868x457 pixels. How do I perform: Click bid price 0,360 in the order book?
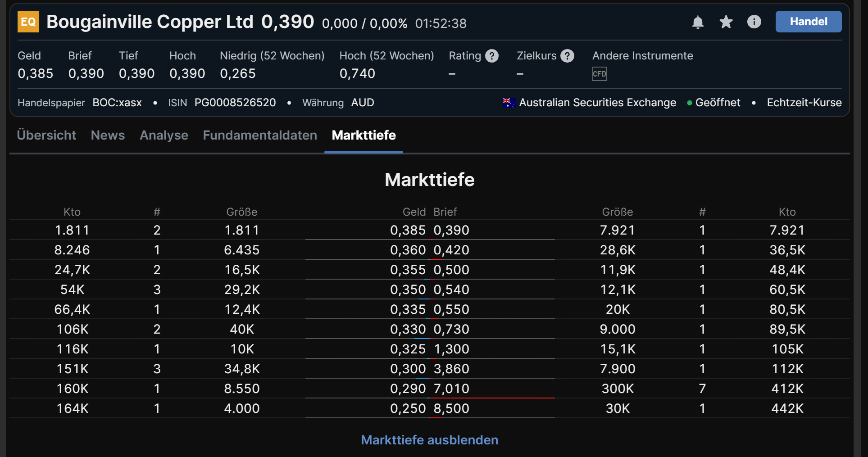coord(408,250)
